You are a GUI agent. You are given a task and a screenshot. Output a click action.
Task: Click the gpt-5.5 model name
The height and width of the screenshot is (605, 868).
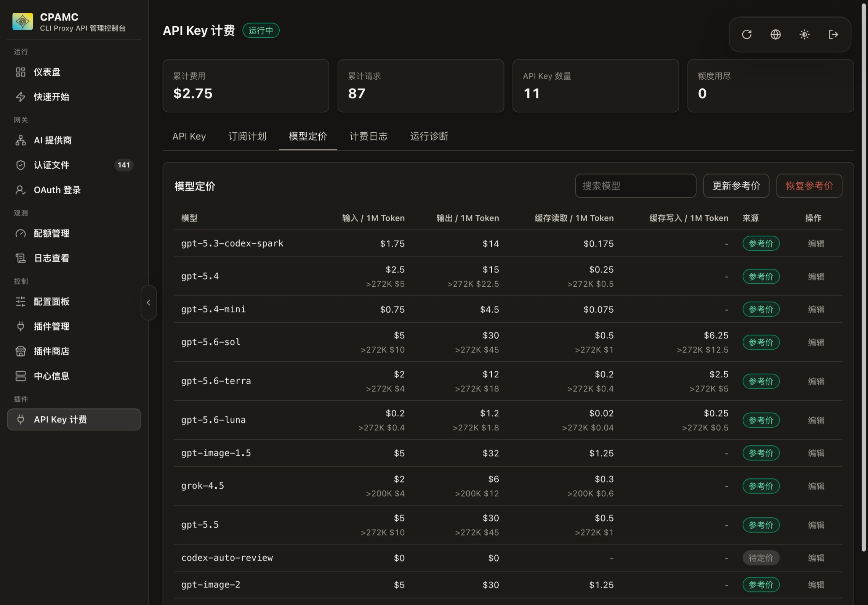200,525
